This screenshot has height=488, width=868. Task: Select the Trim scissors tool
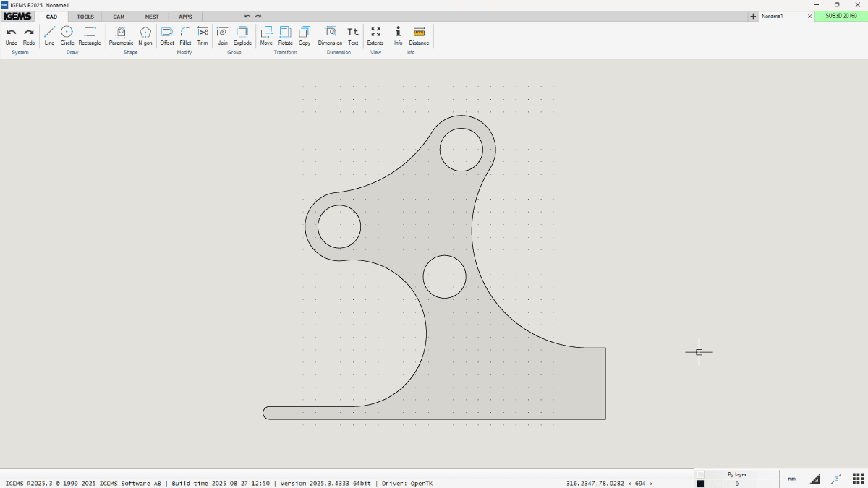203,35
